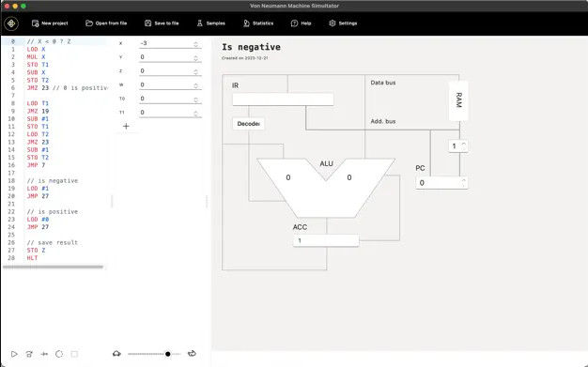Click Open from file
The width and height of the screenshot is (588, 367).
pos(106,23)
